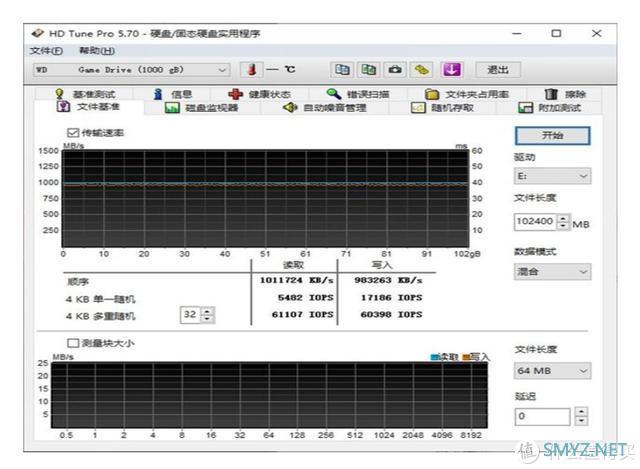
Task: Click the 983263 KB/s sequential write value
Action: (388, 280)
